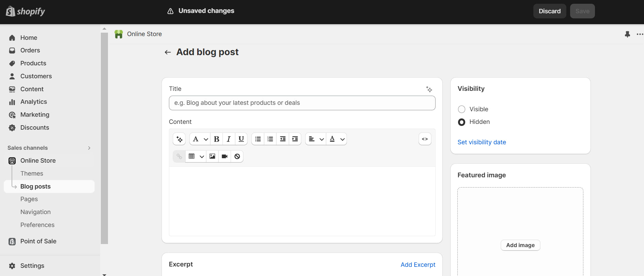Toggle bold formatting
This screenshot has height=276, width=644.
click(217, 139)
